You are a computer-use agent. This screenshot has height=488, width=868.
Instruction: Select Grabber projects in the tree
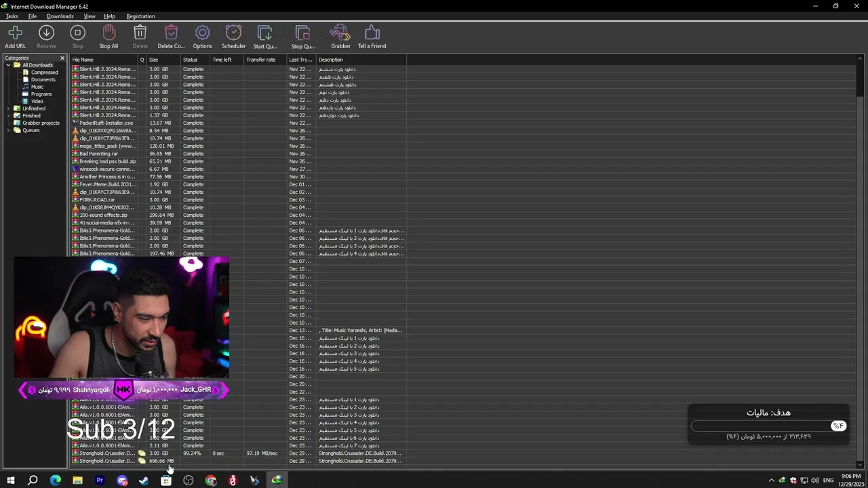point(41,123)
